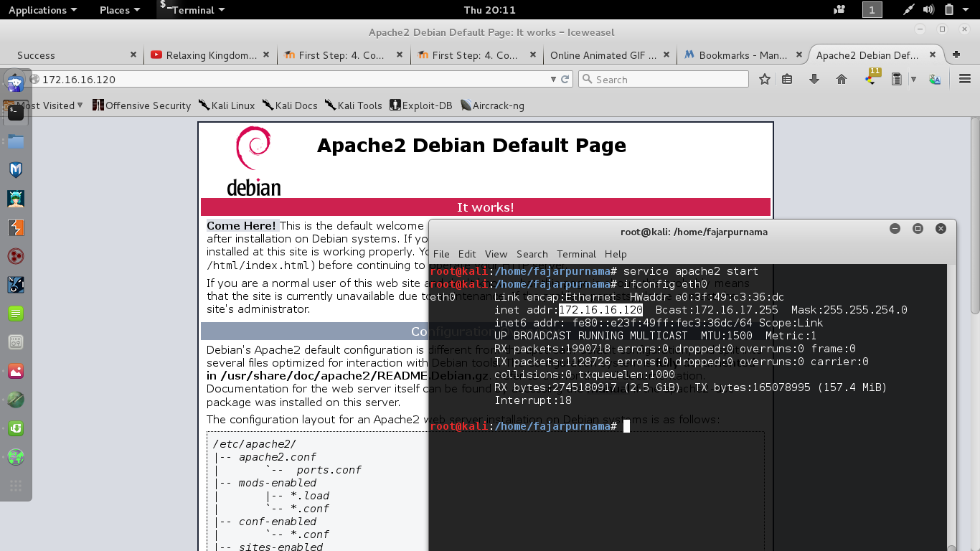
Task: Open the volume indicator in top bar
Action: click(929, 10)
